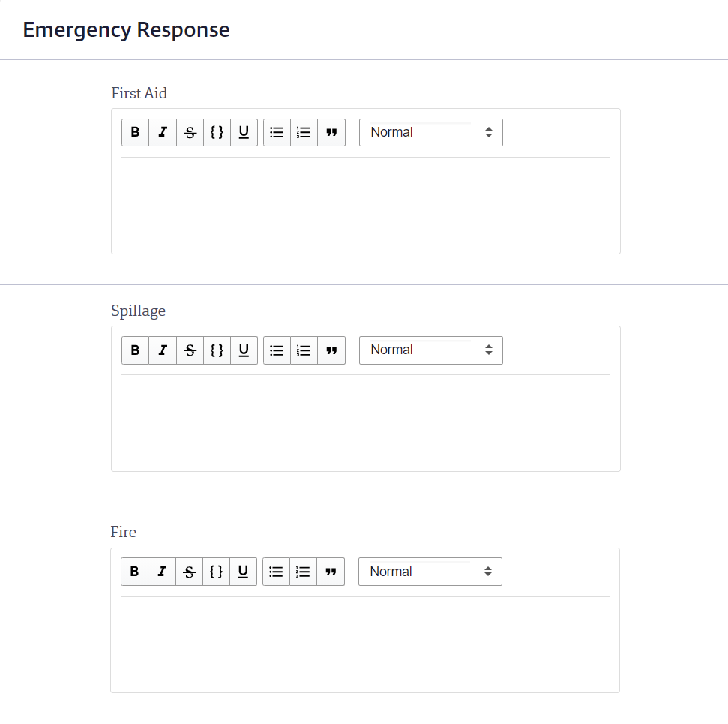Toggle Bold in Spillage editor

(135, 350)
